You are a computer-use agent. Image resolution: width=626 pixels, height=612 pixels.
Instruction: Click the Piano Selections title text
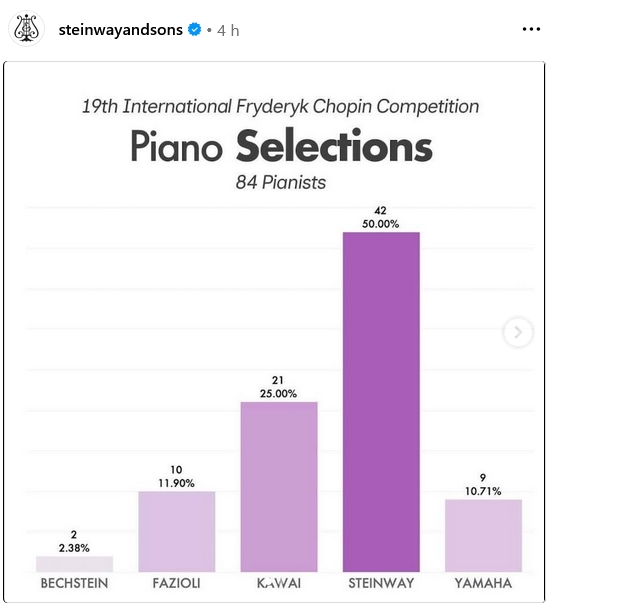point(281,147)
